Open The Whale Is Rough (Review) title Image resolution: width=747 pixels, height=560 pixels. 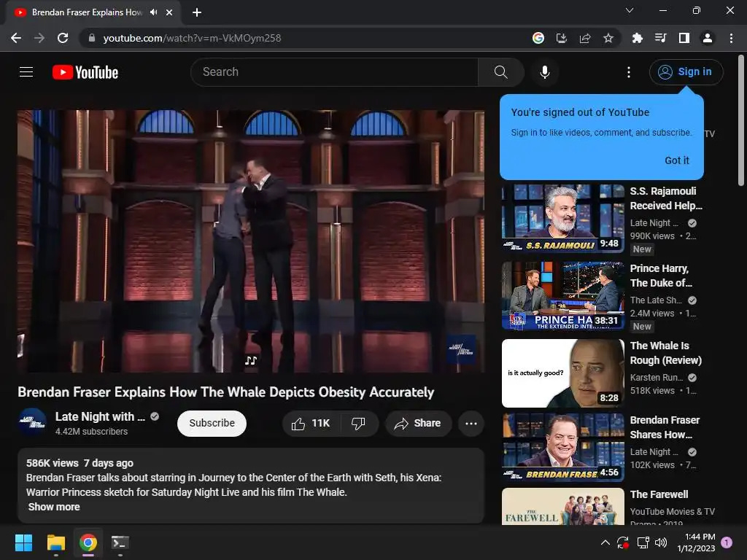coord(665,353)
